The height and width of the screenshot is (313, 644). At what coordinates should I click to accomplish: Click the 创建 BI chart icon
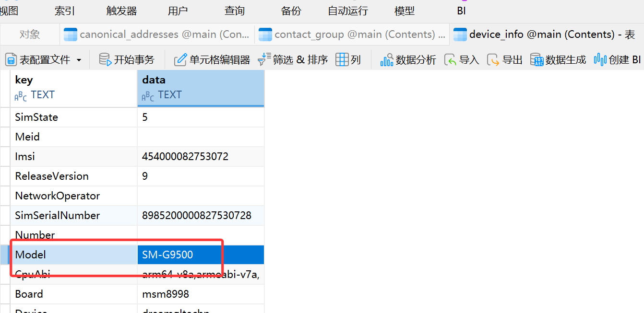pos(600,59)
